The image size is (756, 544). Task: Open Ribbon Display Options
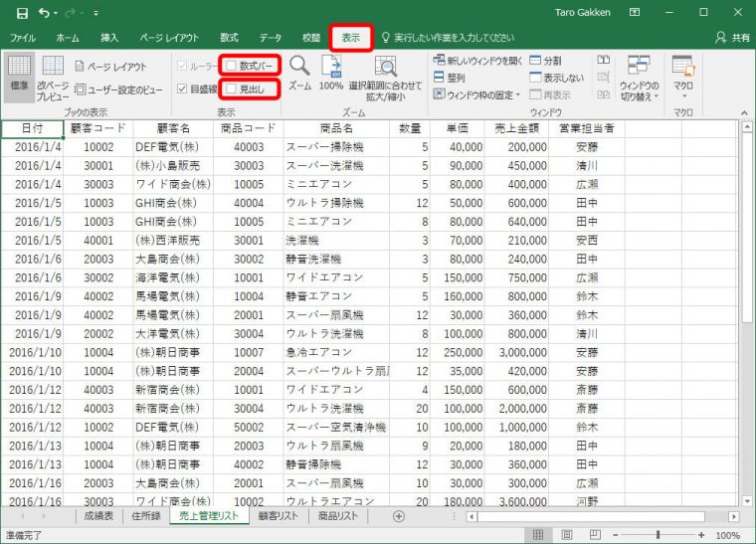[635, 13]
